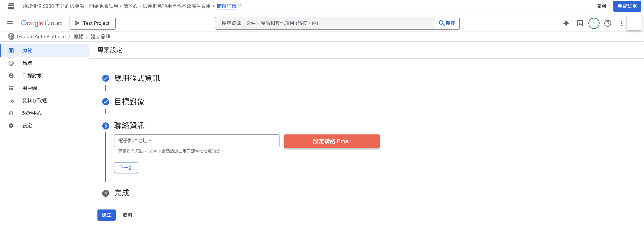Image resolution: width=644 pixels, height=247 pixels.
Task: Select 品牌 in the sidebar
Action: 27,63
